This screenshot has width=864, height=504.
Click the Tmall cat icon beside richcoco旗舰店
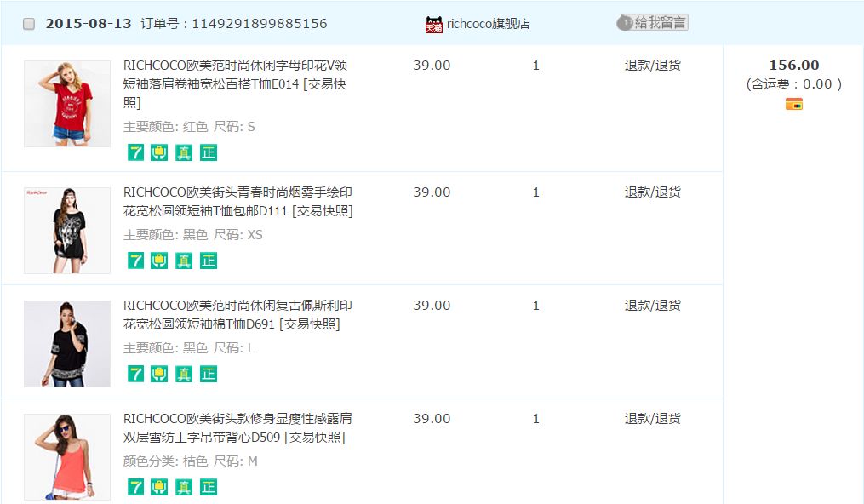(x=433, y=24)
